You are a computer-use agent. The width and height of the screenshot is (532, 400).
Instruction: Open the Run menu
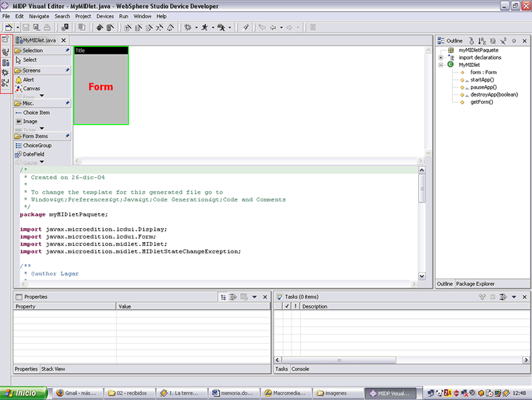[x=124, y=16]
